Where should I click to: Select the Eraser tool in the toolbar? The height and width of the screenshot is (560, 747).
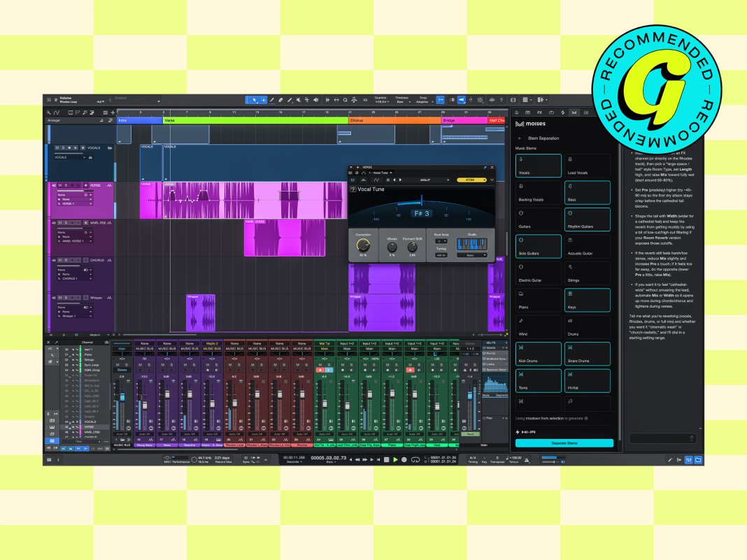click(x=280, y=100)
